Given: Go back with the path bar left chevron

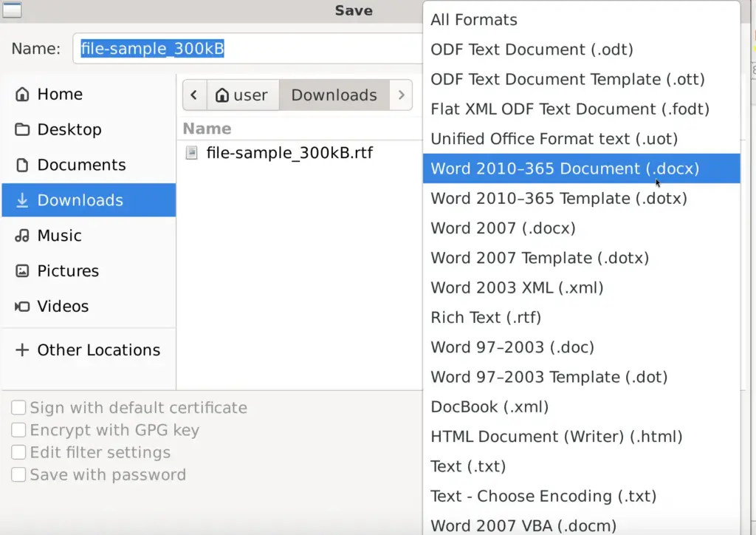Looking at the screenshot, I should tap(194, 95).
